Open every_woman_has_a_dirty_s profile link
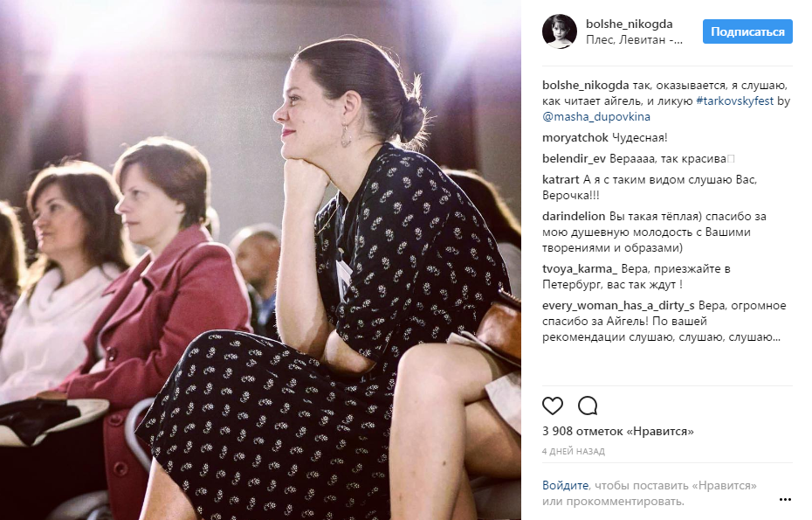 click(618, 305)
